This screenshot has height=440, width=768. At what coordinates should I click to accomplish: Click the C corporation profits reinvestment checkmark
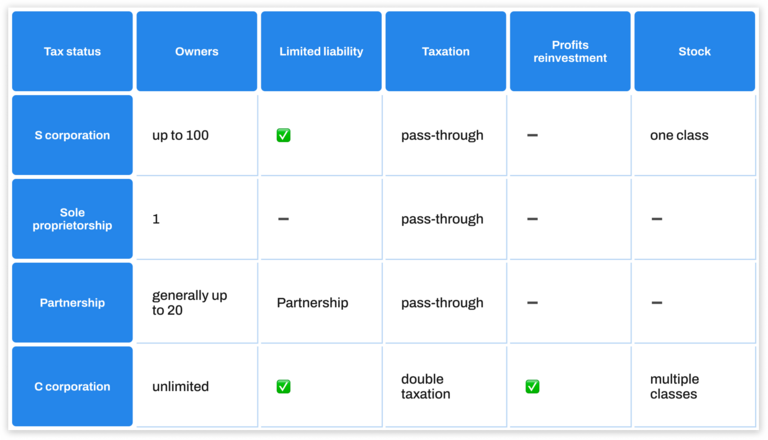532,386
